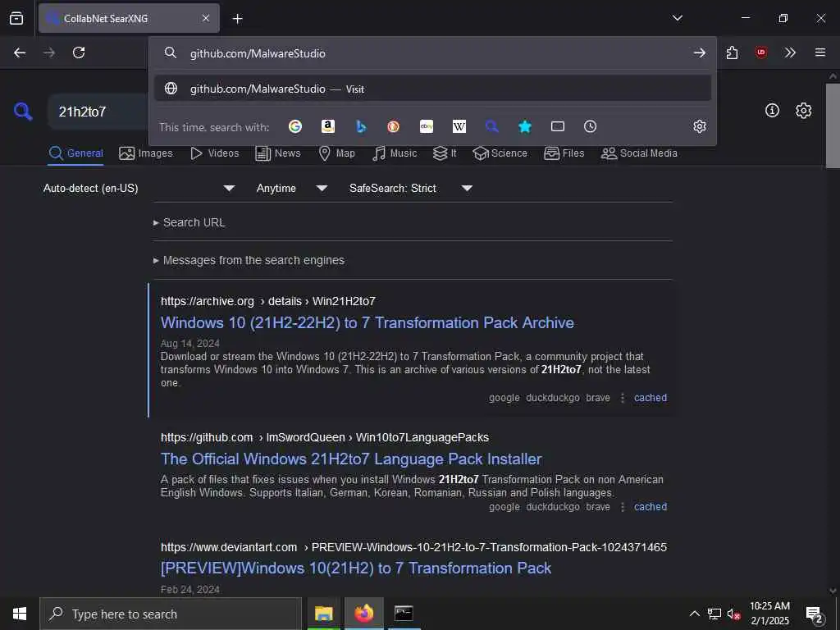Screen dimensions: 840x630
Task: Switch to the Map tab
Action: click(337, 153)
